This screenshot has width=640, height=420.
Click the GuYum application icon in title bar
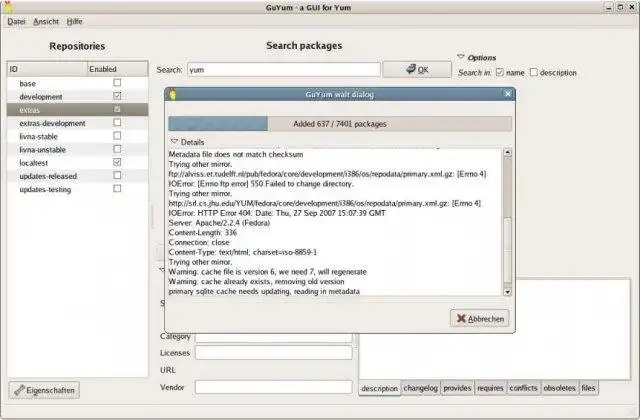(8, 7)
